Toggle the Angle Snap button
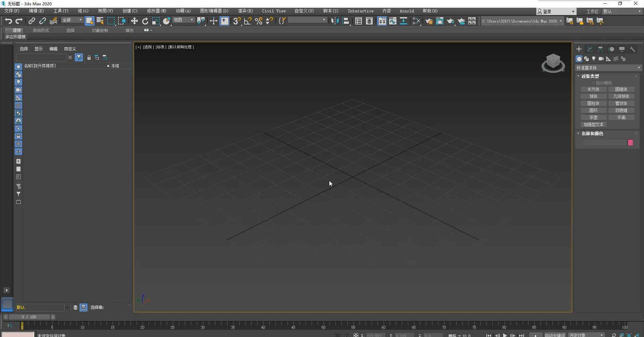This screenshot has width=644, height=337. pyautogui.click(x=248, y=21)
